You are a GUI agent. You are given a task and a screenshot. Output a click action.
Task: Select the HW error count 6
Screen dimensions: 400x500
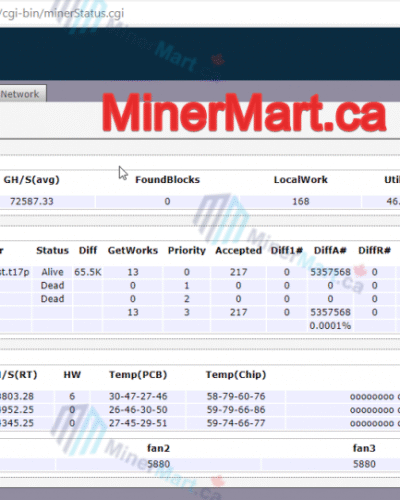[72, 396]
